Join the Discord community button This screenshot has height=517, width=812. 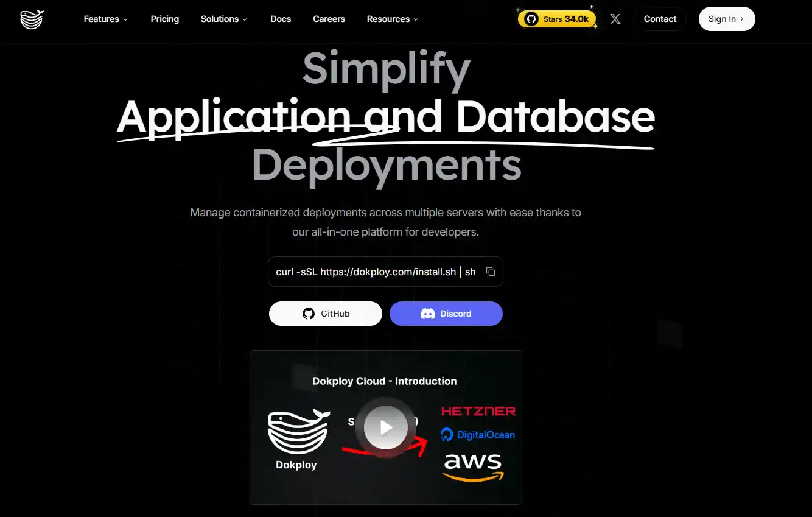click(446, 314)
